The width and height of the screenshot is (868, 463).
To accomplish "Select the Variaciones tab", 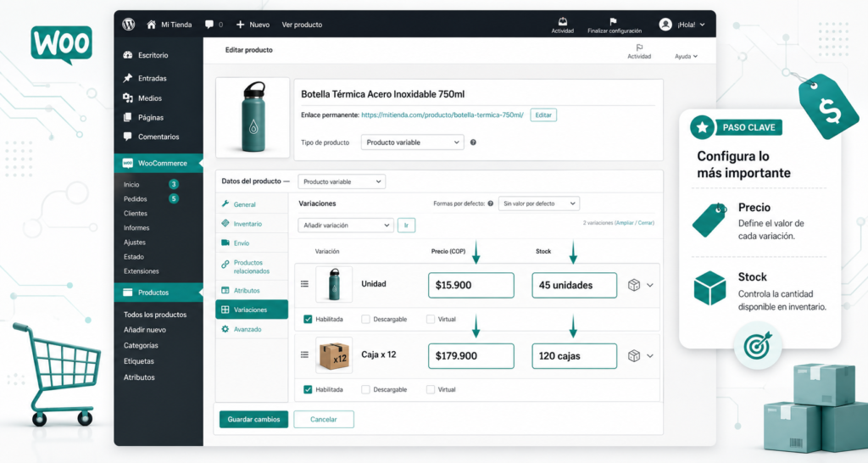I will point(252,310).
